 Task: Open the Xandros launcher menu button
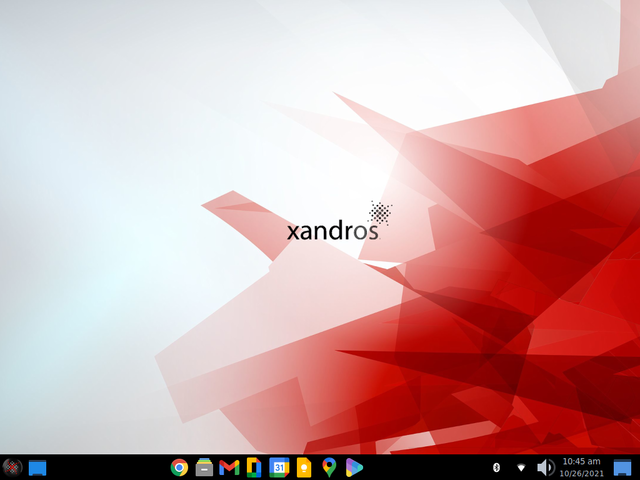(x=12, y=467)
